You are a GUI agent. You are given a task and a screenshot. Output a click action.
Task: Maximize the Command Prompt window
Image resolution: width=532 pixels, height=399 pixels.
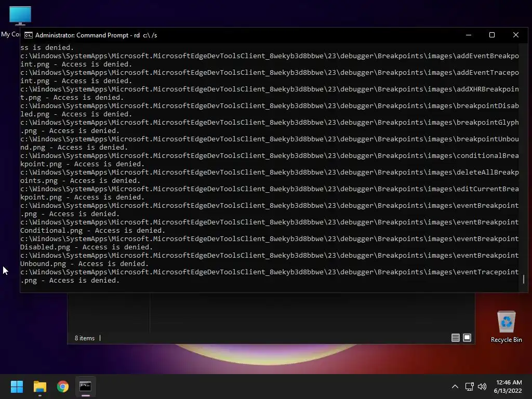point(492,35)
